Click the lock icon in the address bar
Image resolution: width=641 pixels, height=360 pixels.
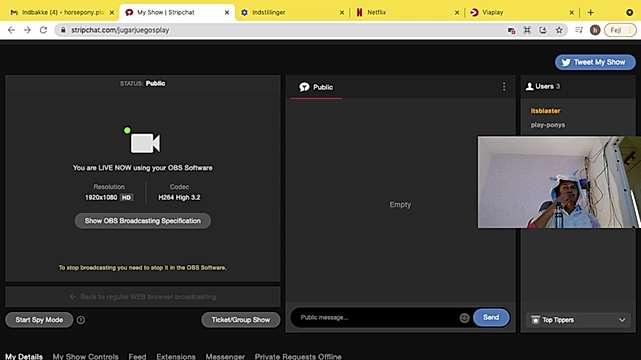[x=63, y=30]
